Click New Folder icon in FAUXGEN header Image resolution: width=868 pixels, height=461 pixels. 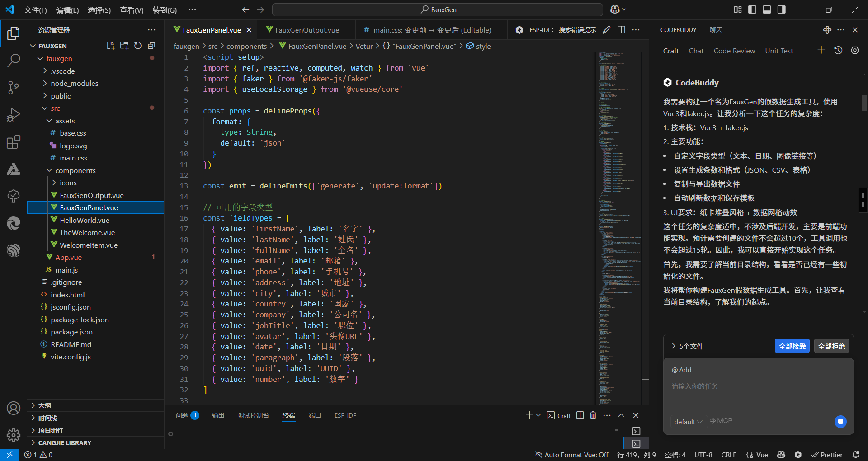[124, 46]
